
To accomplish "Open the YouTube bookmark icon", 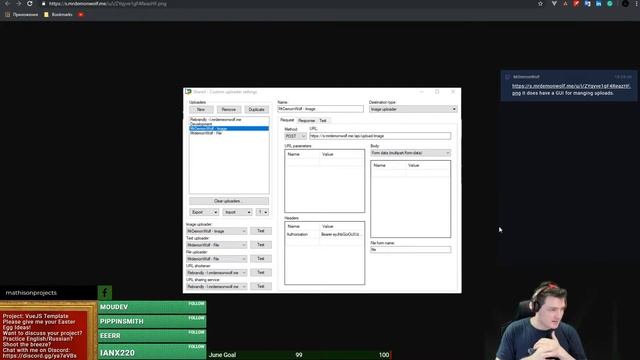I will click(x=80, y=15).
